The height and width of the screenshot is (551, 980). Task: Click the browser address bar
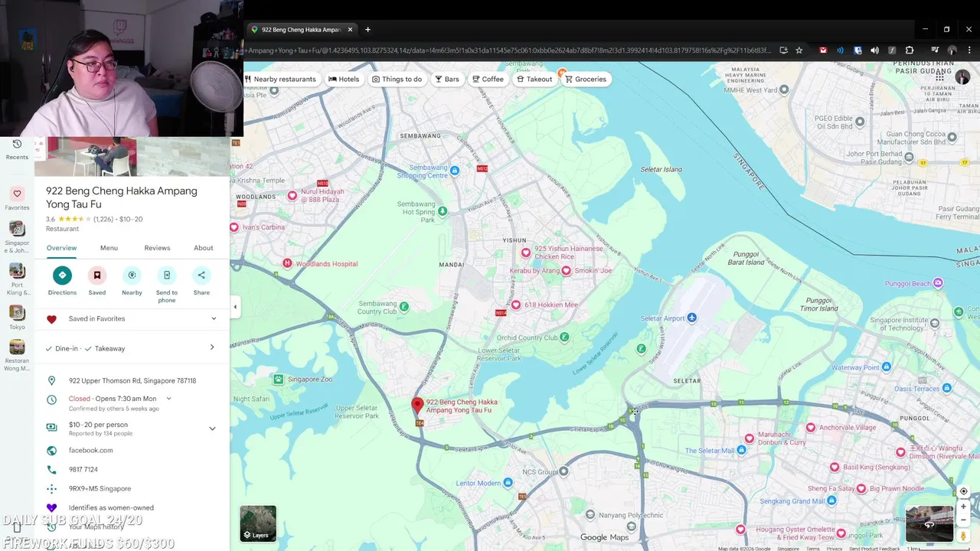(x=507, y=51)
